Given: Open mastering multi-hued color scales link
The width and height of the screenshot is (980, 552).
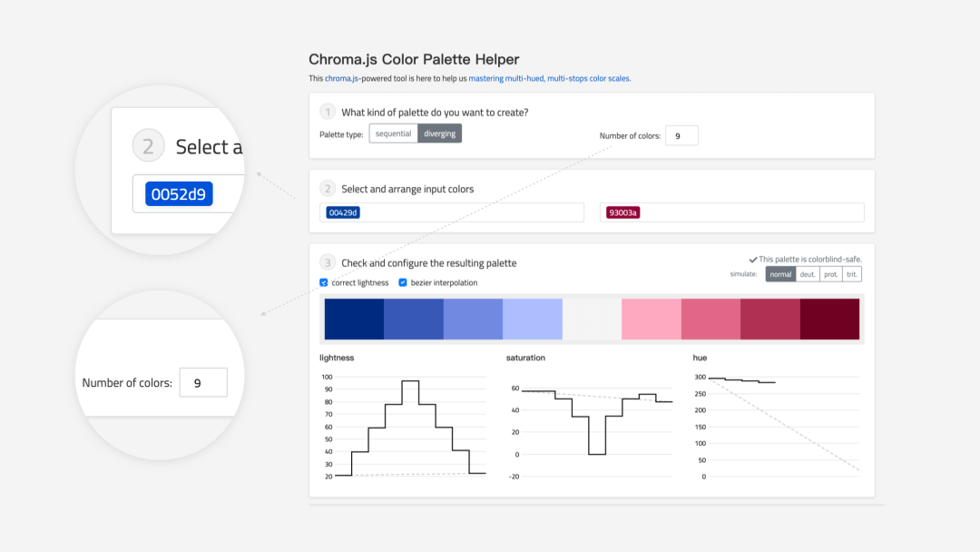Looking at the screenshot, I should [549, 78].
